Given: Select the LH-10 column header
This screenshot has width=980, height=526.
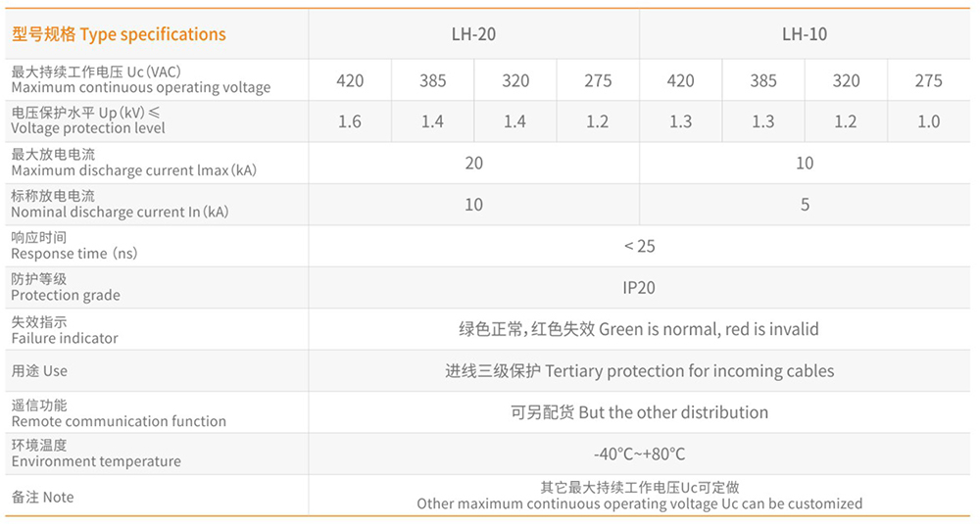Looking at the screenshot, I should coord(804,34).
